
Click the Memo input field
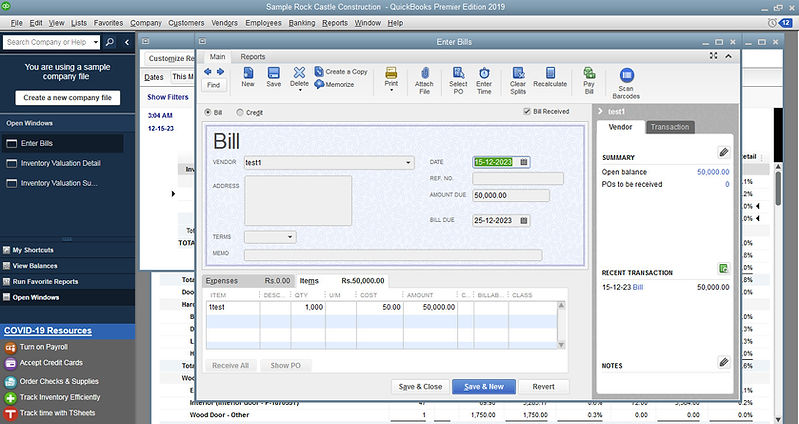click(x=393, y=255)
